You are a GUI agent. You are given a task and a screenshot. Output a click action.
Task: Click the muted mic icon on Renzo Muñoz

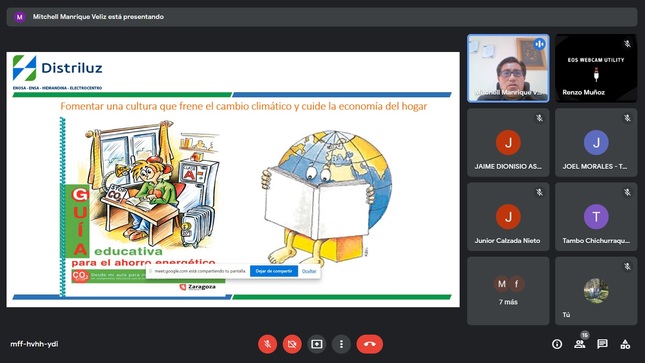pos(627,44)
